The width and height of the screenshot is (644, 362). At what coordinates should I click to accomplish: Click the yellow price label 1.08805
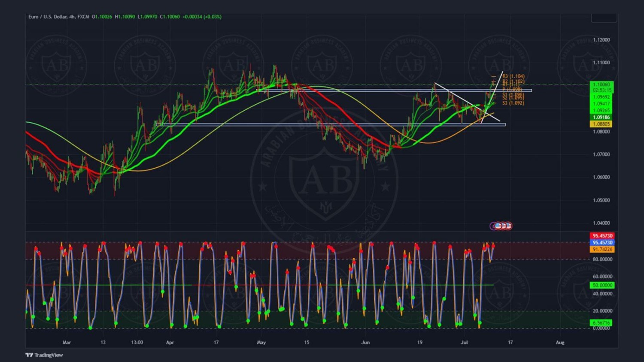tap(601, 124)
